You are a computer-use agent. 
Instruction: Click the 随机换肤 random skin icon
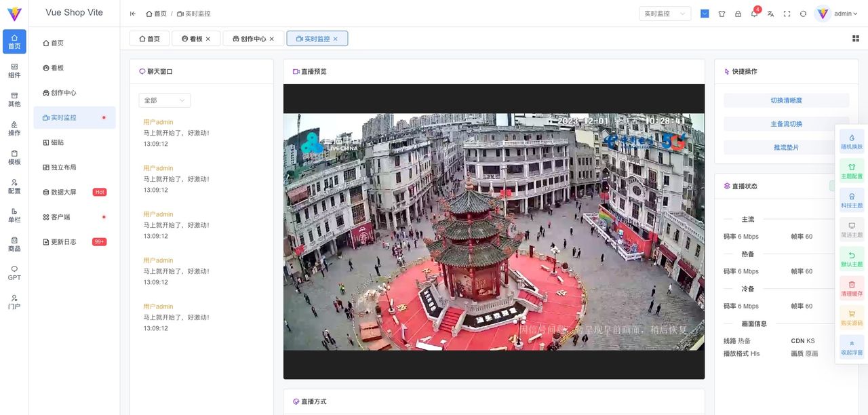click(852, 142)
